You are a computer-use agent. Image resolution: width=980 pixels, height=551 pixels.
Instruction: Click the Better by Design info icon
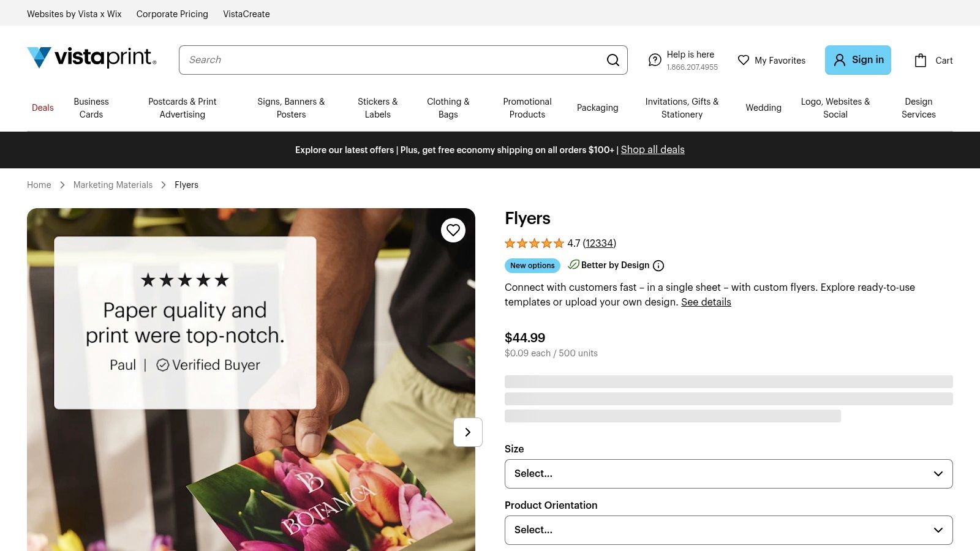click(658, 266)
